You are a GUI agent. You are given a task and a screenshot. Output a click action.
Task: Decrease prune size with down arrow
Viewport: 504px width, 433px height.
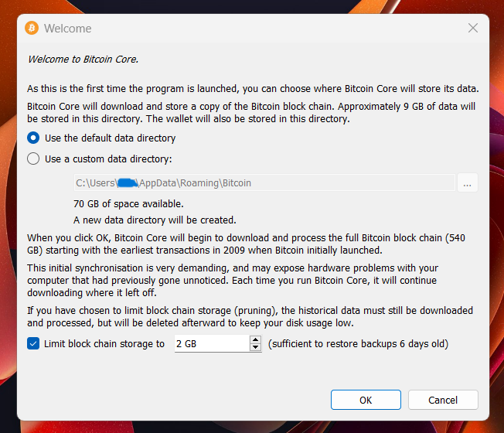pos(256,347)
